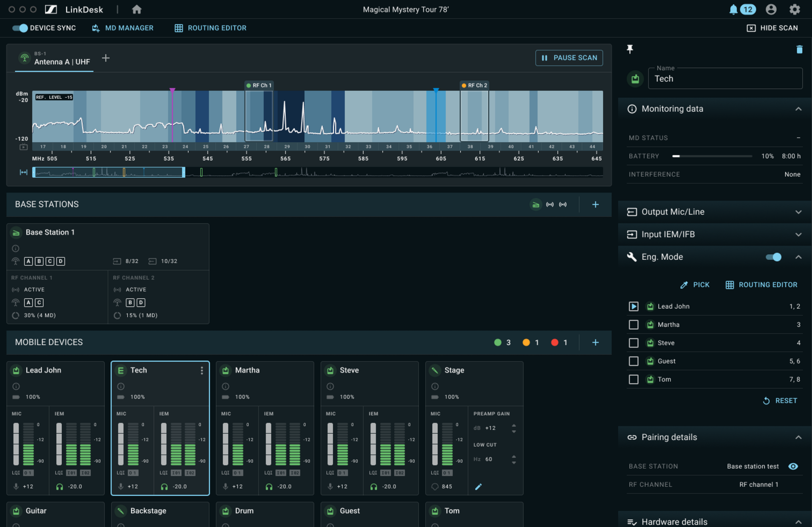Click the pencil edit icon on Stage card
Screen dimensions: 812x527
(478, 486)
